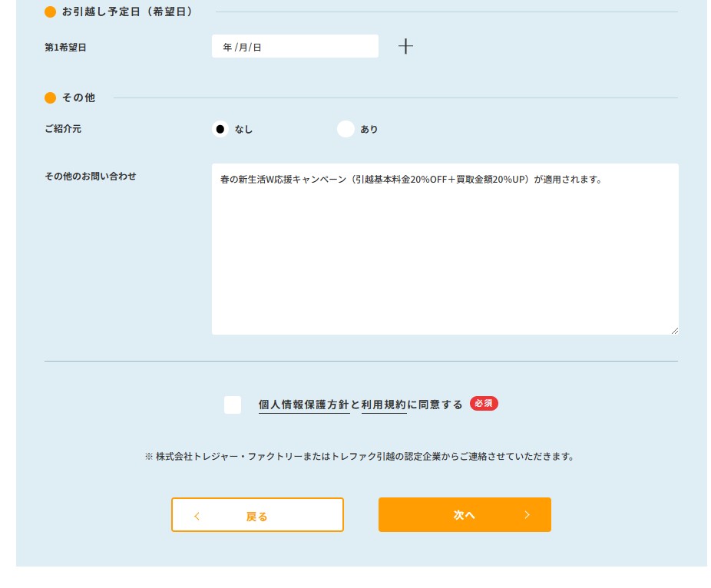Click the plus icon to add another preferred date
The image size is (711, 588).
click(405, 47)
